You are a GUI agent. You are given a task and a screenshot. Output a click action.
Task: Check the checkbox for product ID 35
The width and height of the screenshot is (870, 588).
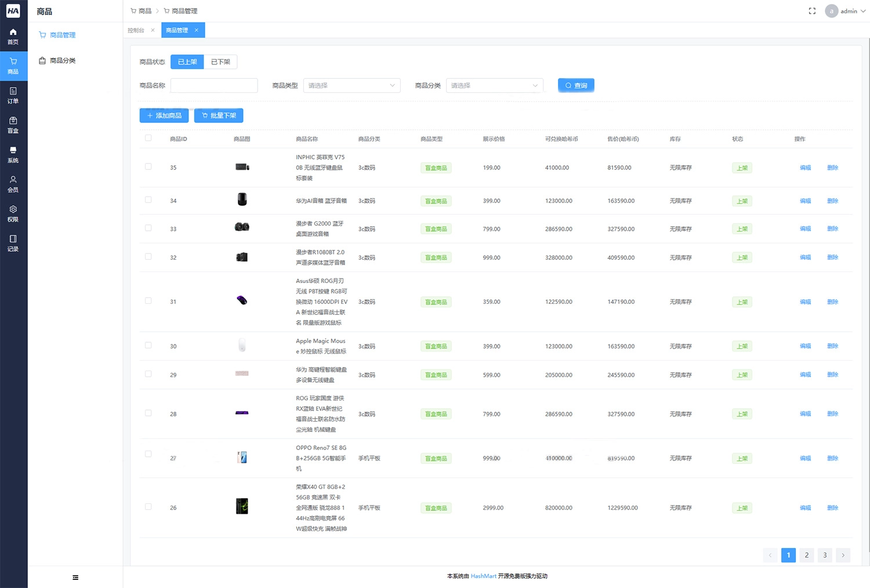point(148,167)
